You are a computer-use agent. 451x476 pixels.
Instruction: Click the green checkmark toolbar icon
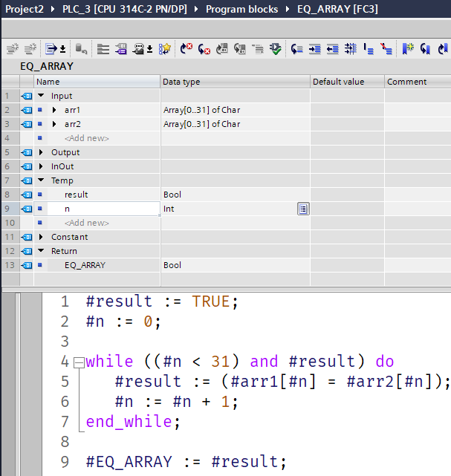click(x=276, y=49)
